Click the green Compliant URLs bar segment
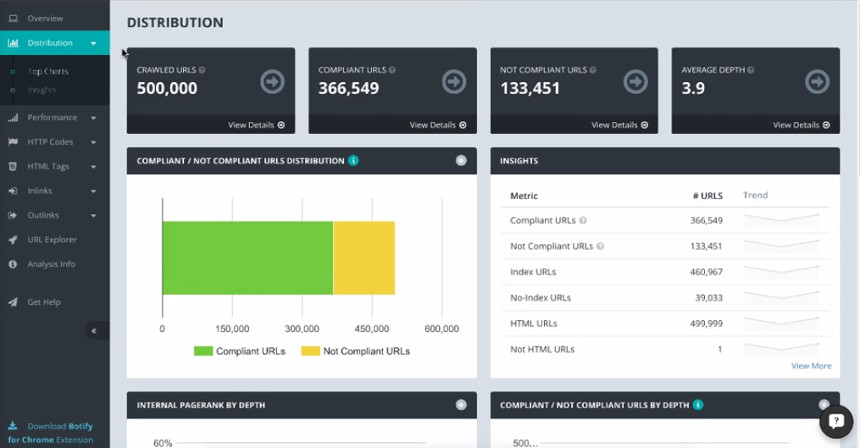860x448 pixels. pyautogui.click(x=247, y=258)
